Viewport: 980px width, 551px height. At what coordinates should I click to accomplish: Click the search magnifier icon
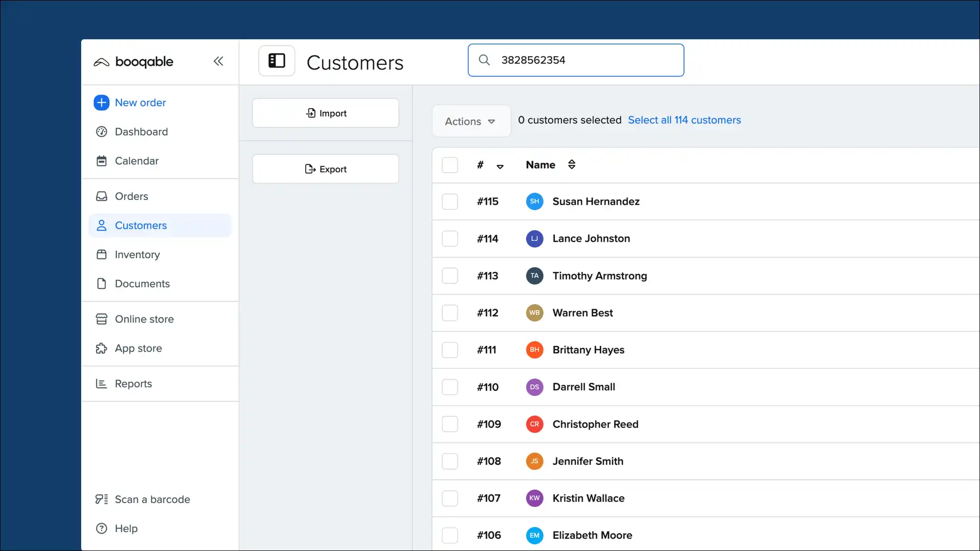(483, 60)
